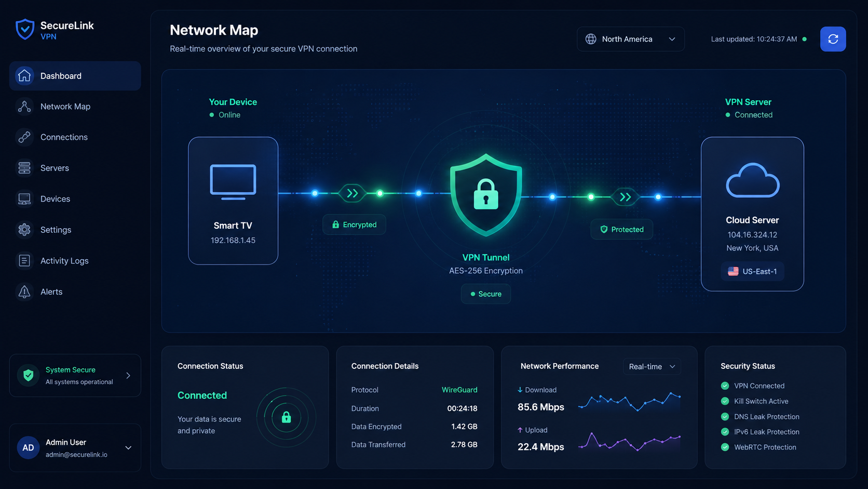Viewport: 868px width, 489px height.
Task: Open Alerts in sidebar
Action: coord(75,292)
